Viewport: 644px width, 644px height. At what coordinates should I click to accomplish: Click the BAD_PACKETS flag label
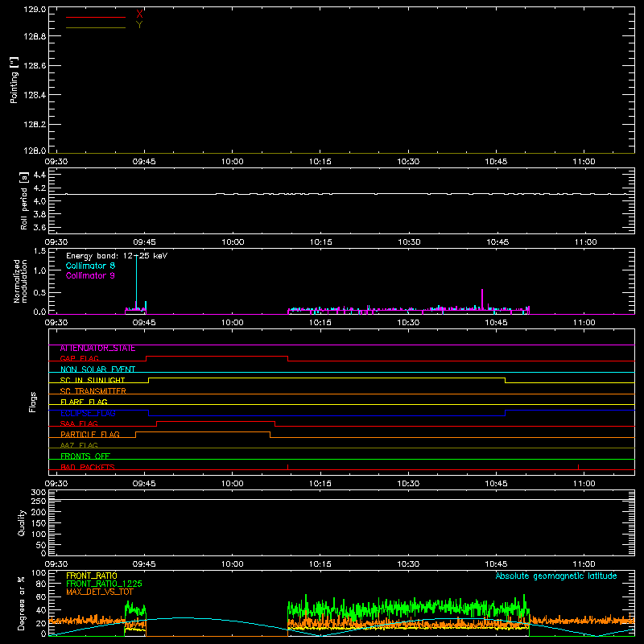coord(88,467)
